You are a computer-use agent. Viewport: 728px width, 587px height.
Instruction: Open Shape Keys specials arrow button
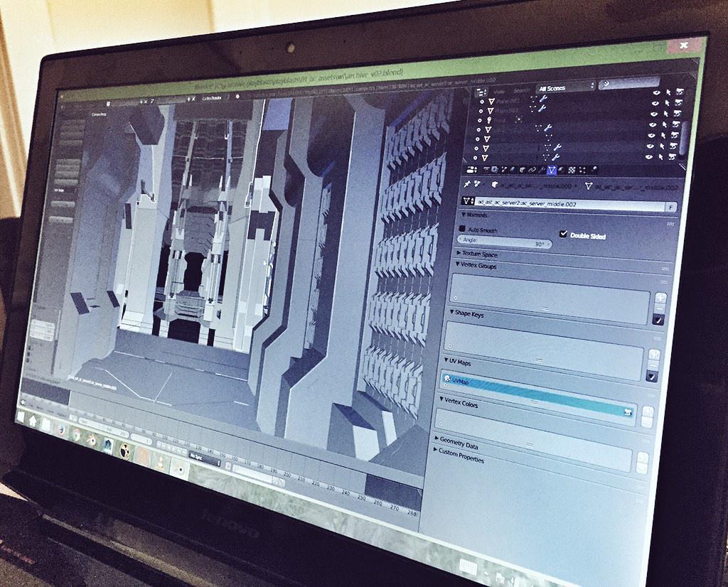click(652, 376)
